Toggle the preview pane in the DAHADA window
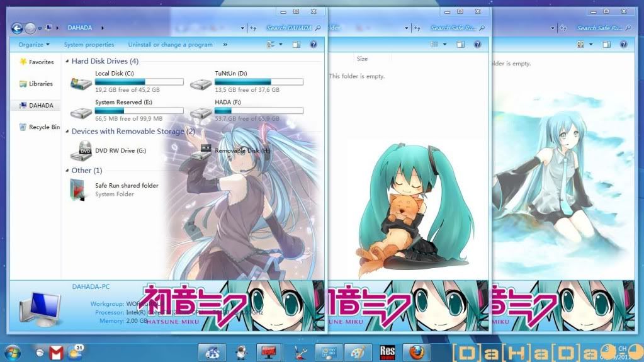 click(x=297, y=45)
